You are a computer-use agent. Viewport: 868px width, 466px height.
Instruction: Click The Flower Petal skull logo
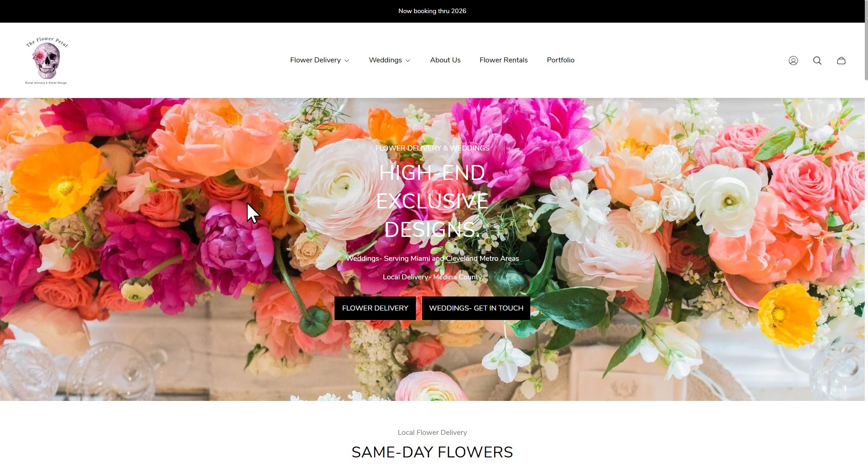[x=47, y=61]
